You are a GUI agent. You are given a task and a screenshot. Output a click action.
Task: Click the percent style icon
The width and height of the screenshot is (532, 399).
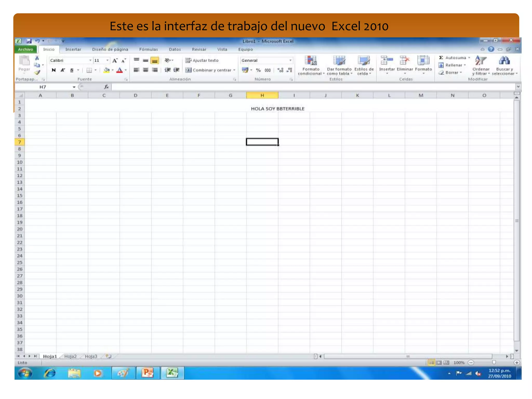[258, 70]
